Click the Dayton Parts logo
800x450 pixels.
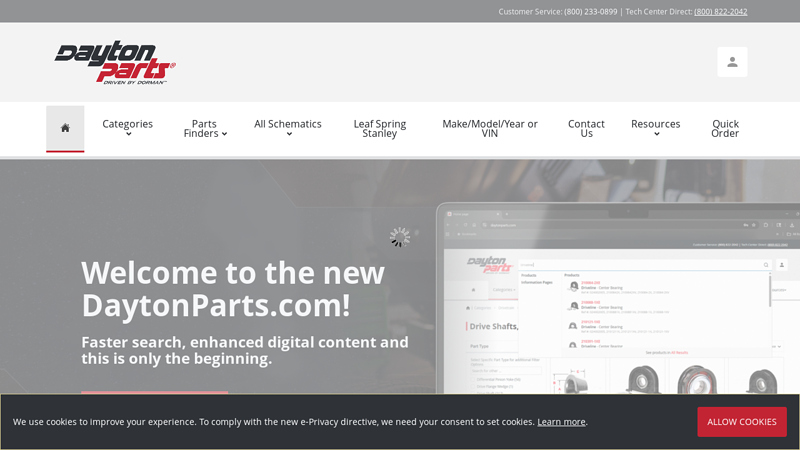[x=115, y=62]
